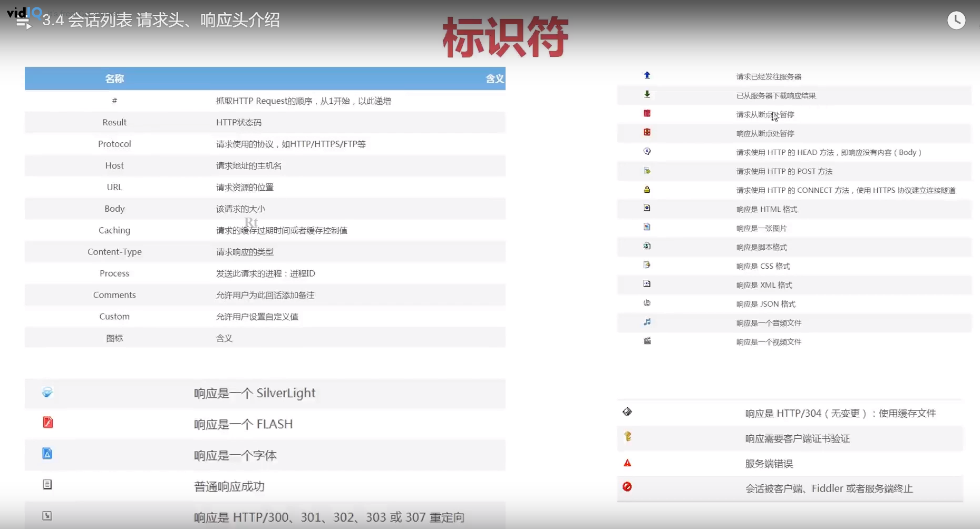Click the CSS format response icon
This screenshot has width=980, height=529.
point(647,265)
